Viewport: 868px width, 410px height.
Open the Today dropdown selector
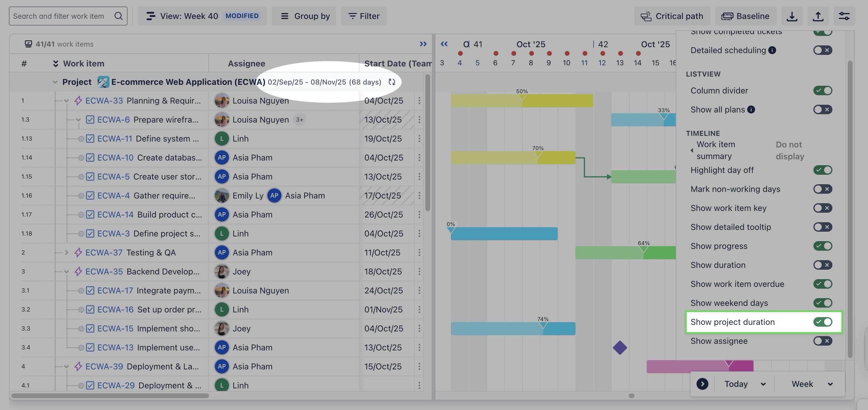(x=744, y=384)
